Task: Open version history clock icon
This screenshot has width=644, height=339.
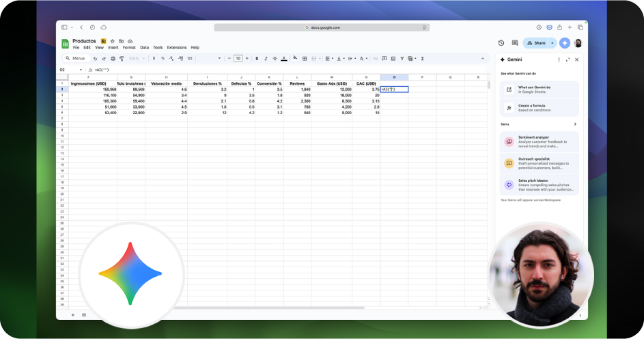Action: (x=501, y=43)
